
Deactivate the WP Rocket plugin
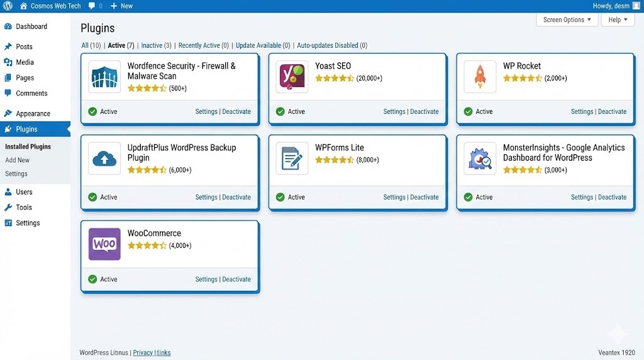click(x=613, y=111)
